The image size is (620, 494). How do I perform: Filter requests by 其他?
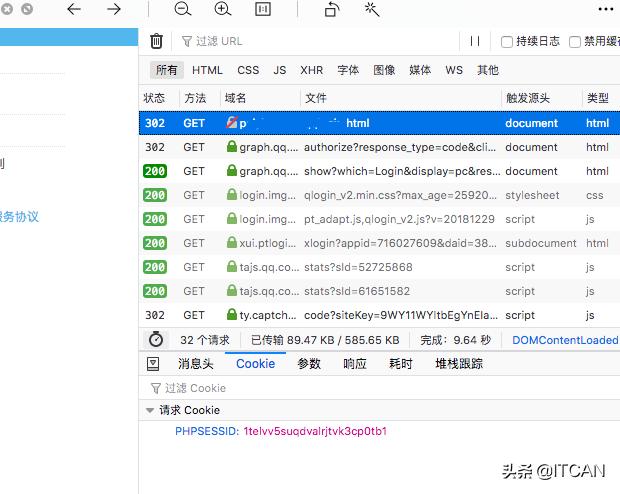coord(488,70)
